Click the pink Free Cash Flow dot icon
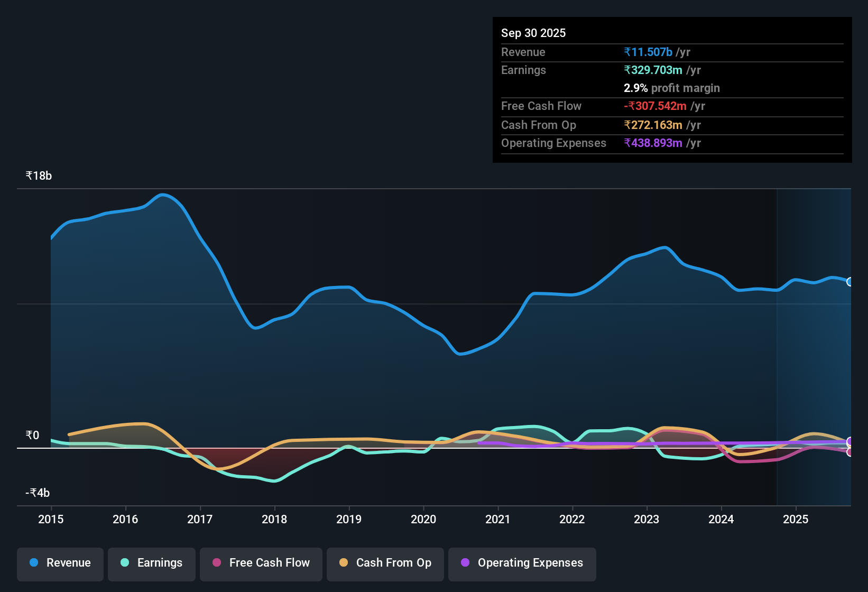The image size is (868, 592). (217, 563)
